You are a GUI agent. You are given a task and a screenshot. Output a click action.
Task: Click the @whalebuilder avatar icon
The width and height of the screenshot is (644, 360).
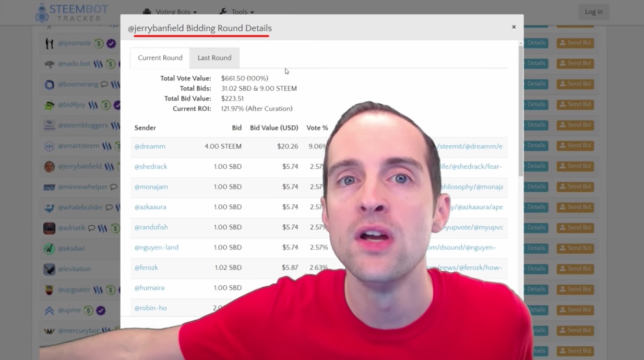(49, 207)
